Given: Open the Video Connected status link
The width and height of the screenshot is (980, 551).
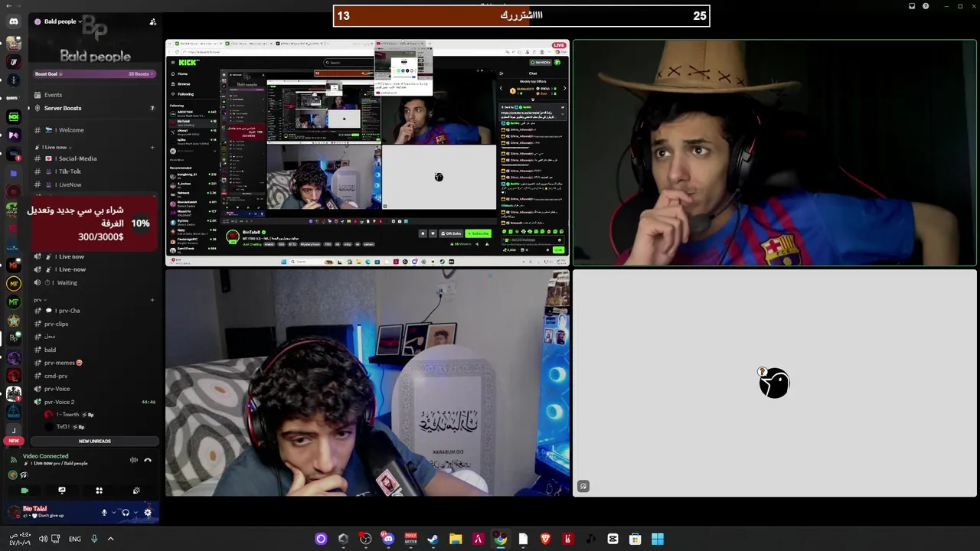Looking at the screenshot, I should pyautogui.click(x=45, y=456).
